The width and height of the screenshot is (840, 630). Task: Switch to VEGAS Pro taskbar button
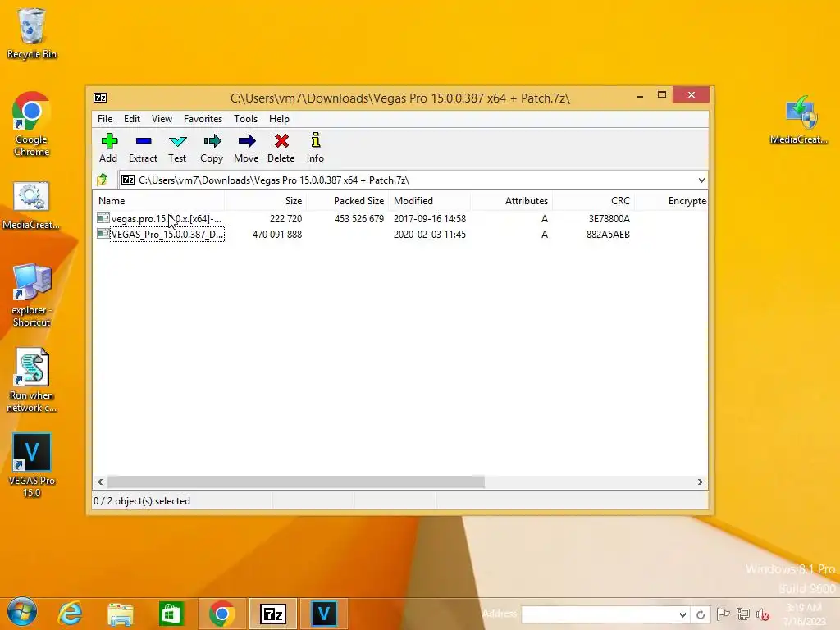323,614
